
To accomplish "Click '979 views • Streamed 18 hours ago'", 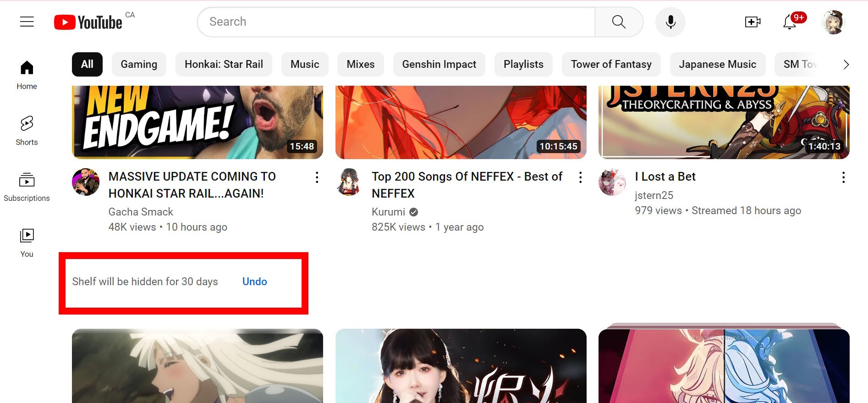I will (718, 210).
